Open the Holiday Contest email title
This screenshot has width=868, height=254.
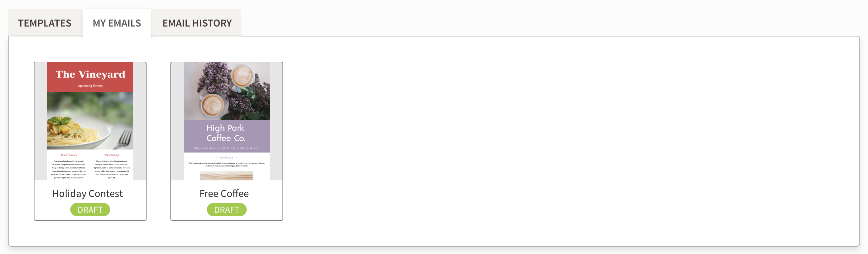click(x=87, y=193)
